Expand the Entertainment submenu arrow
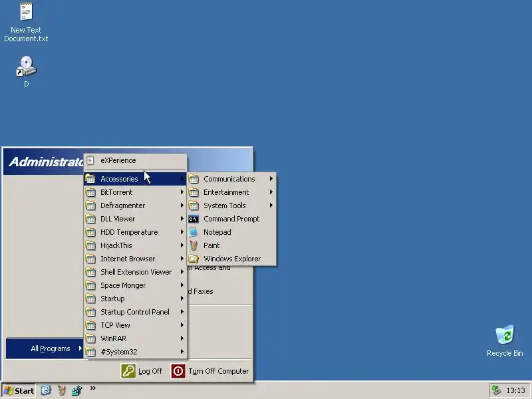Viewport: 532px width, 399px height. [x=271, y=192]
